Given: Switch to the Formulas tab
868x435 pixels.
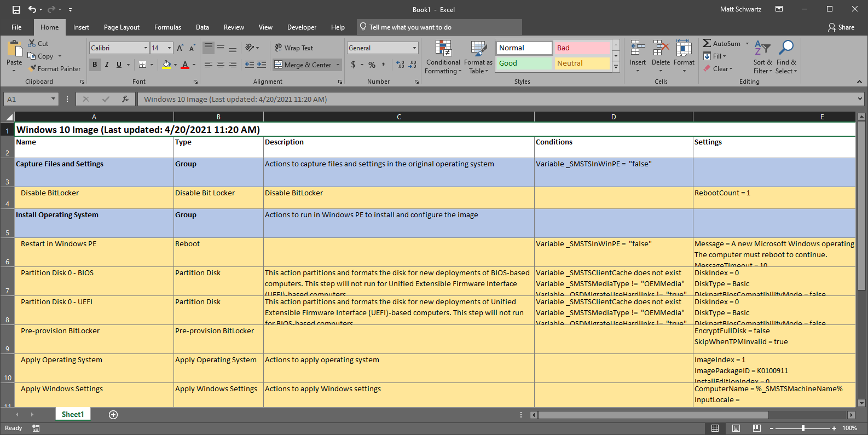Looking at the screenshot, I should click(x=167, y=27).
